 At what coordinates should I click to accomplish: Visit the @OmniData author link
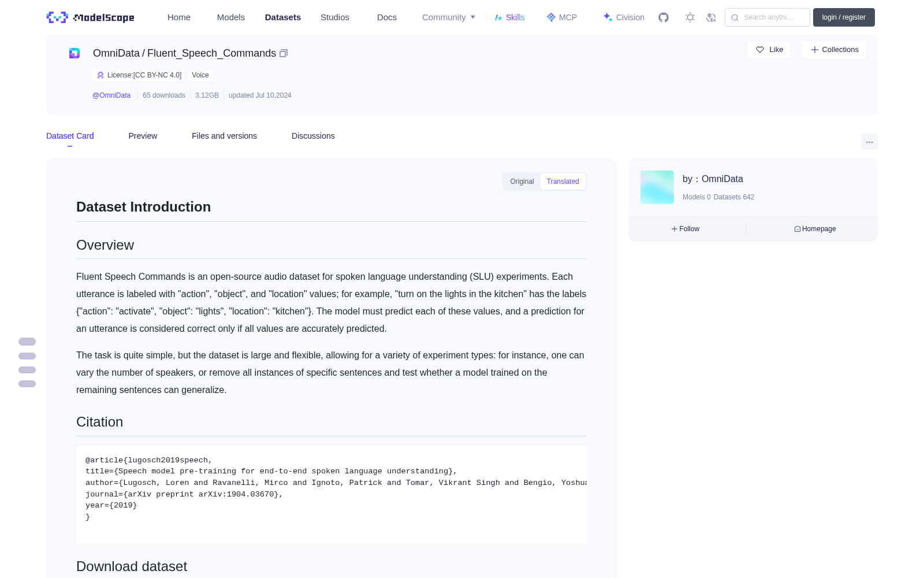pos(111,95)
